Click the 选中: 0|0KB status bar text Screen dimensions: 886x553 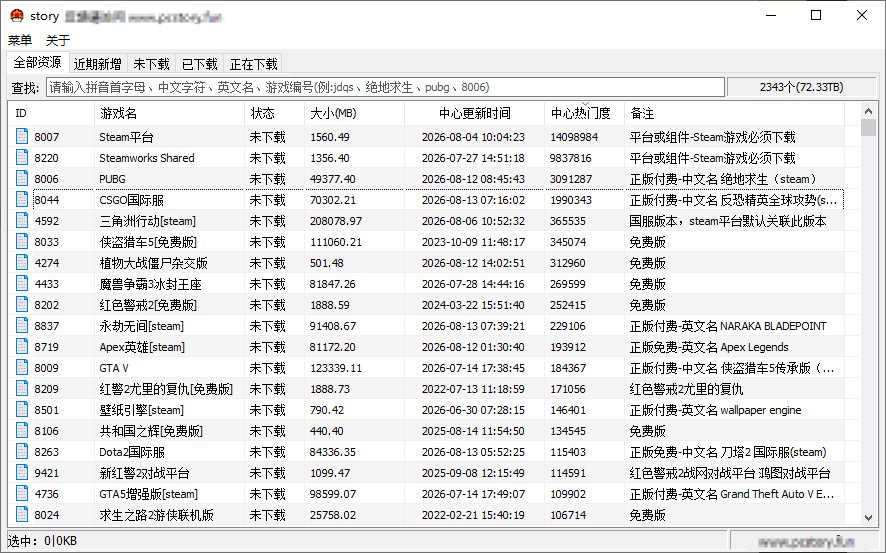[42, 541]
